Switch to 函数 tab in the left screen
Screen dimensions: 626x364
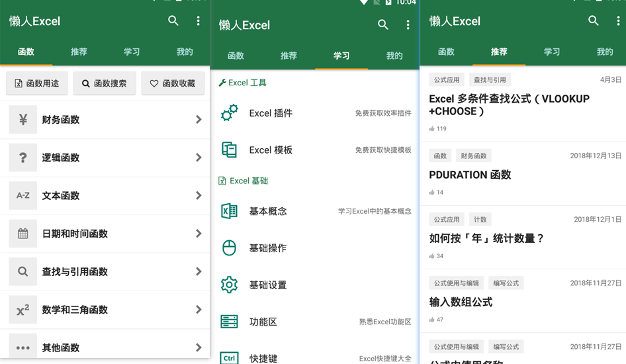pos(26,52)
